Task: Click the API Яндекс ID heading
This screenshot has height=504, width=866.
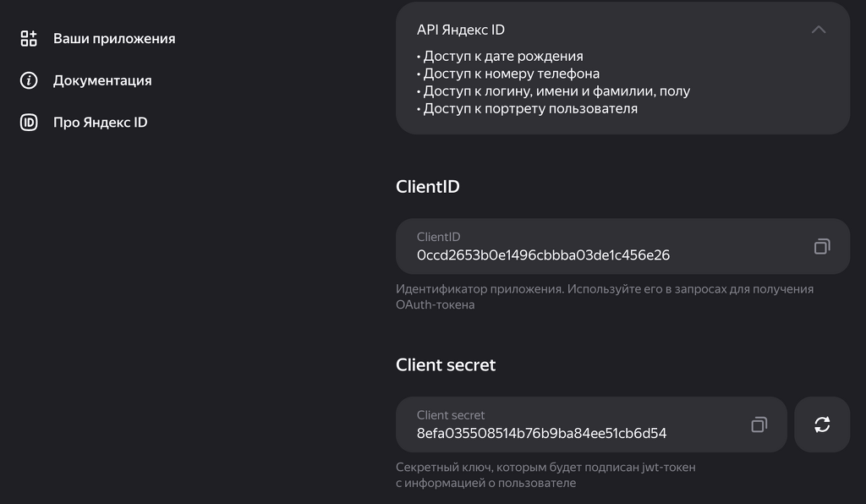Action: point(461,30)
